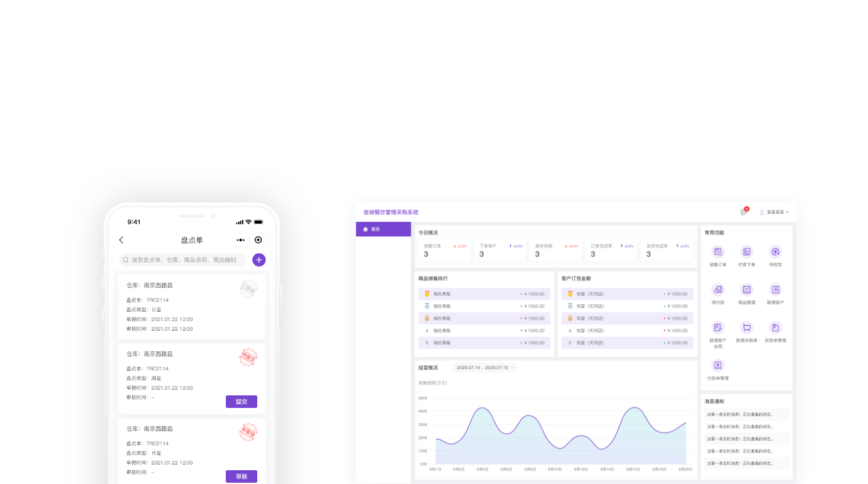868x484 pixels.
Task: Open the message notification bell icon
Action: coord(743,212)
